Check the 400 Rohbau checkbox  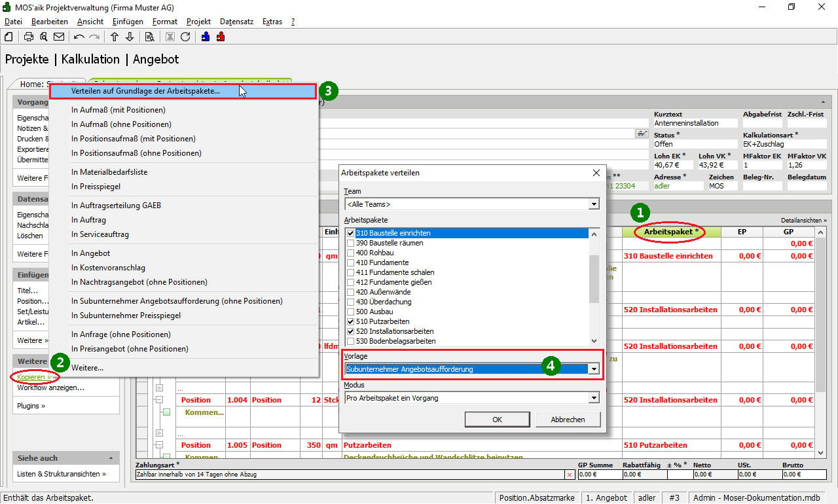[350, 253]
